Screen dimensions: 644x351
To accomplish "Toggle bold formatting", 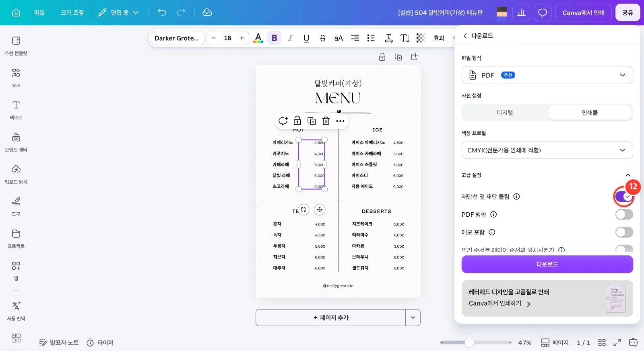I will [275, 38].
